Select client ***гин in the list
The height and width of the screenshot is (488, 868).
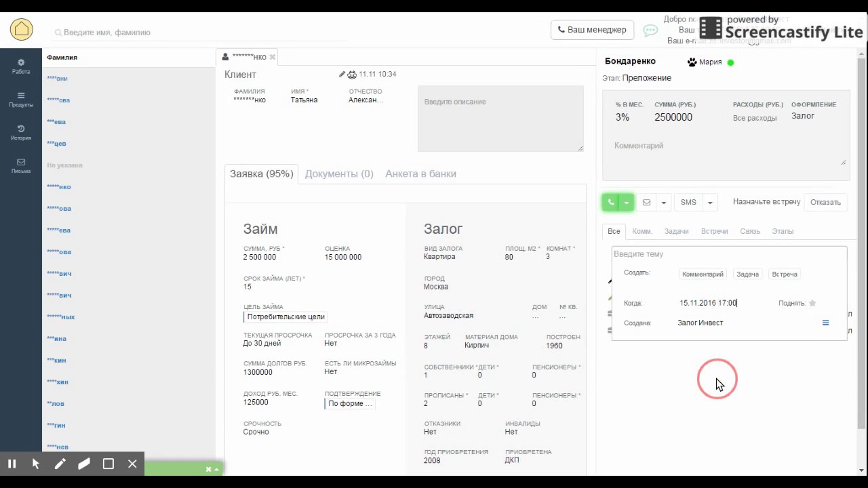point(56,426)
